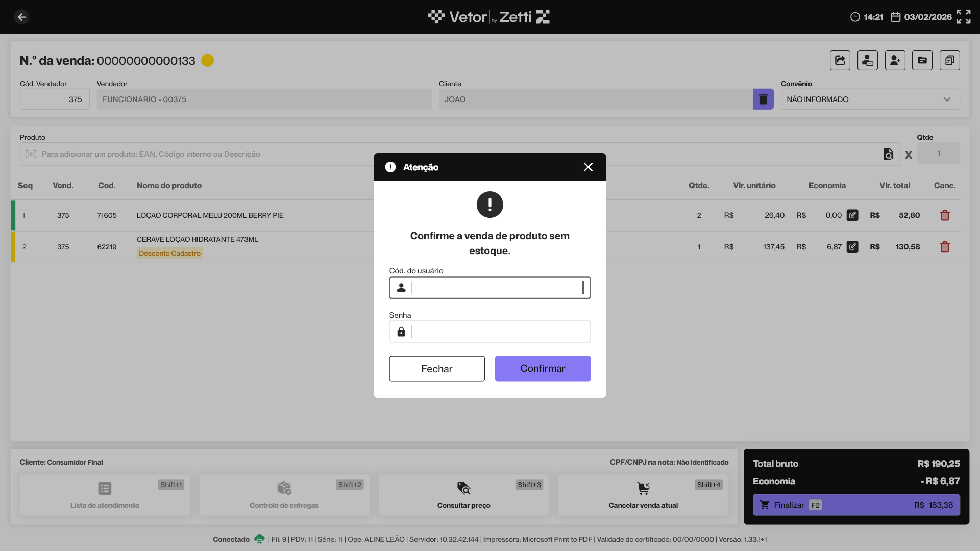This screenshot has width=980, height=551.
Task: Remove client JOAO with trash button
Action: pyautogui.click(x=763, y=99)
